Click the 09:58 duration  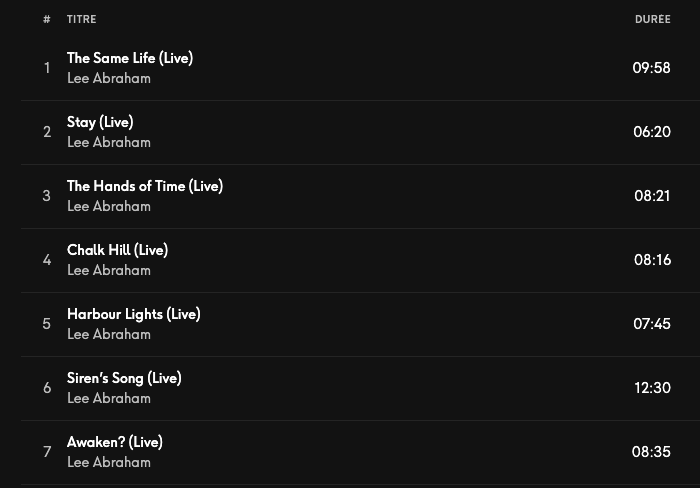point(651,68)
